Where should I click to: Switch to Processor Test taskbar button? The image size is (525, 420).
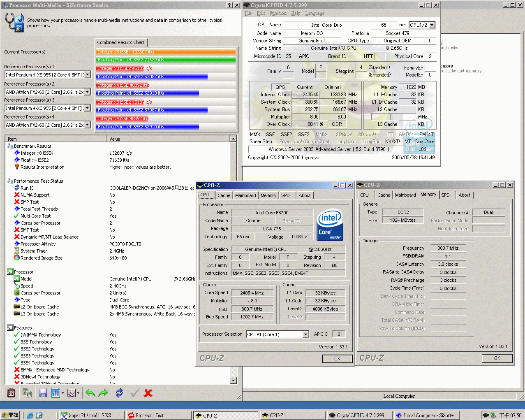click(x=158, y=415)
